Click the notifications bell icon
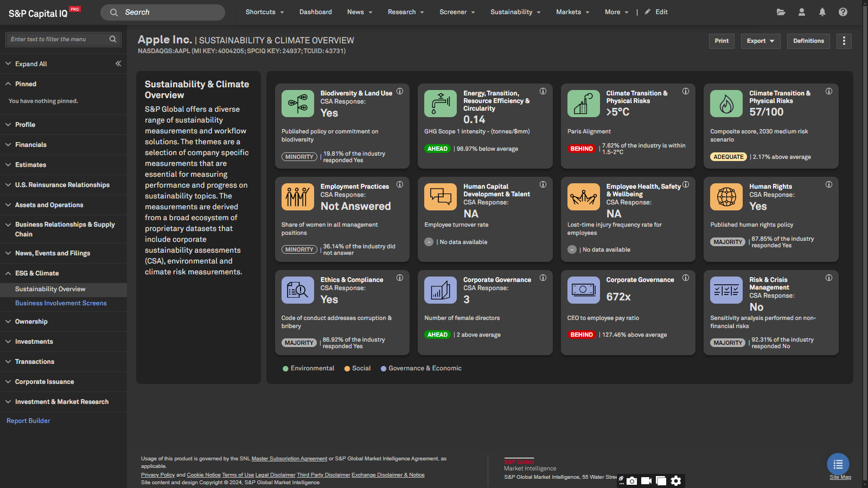The width and height of the screenshot is (868, 488). point(822,12)
